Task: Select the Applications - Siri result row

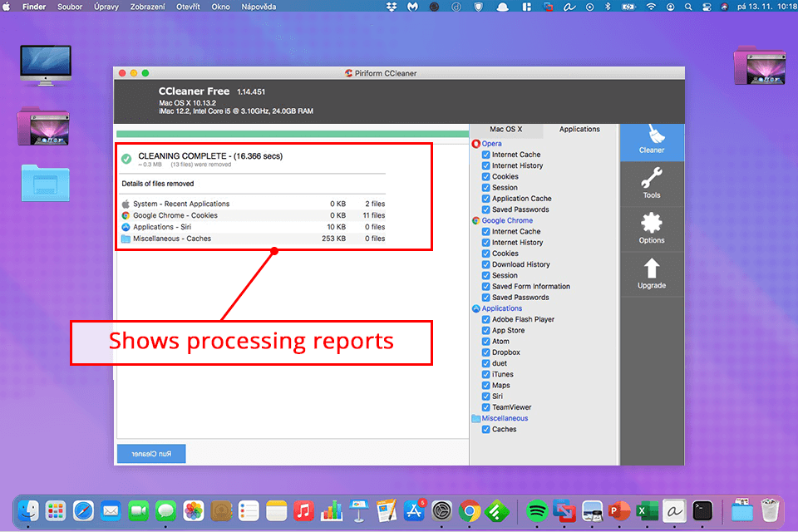Action: coord(253,227)
